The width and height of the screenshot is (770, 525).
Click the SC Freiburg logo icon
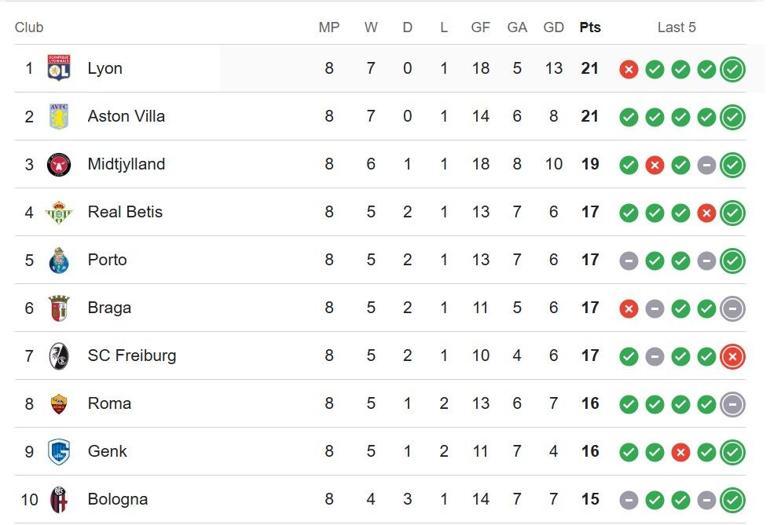(x=59, y=356)
